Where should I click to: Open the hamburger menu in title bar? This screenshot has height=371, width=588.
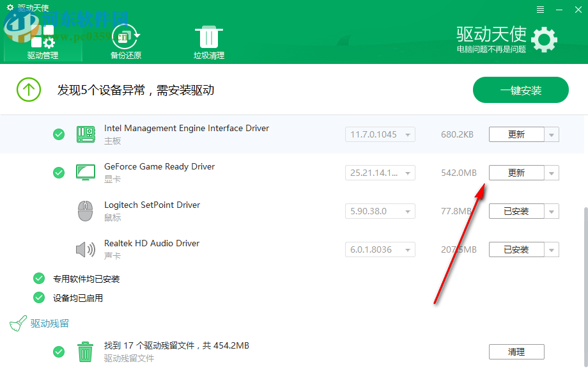click(x=539, y=10)
